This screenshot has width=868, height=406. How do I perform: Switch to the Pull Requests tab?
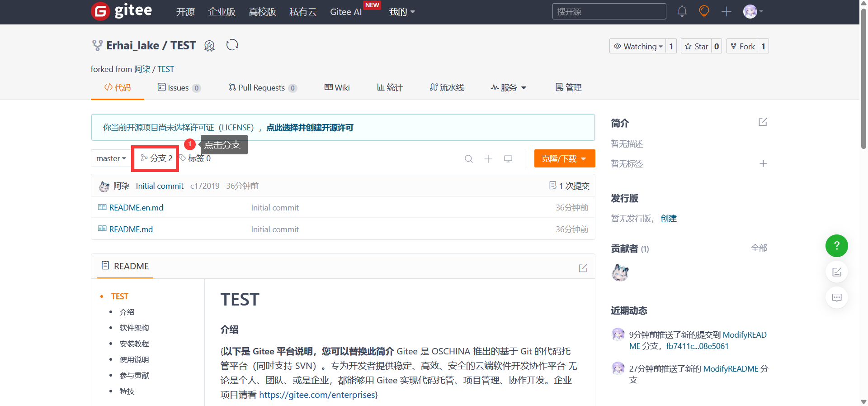262,88
